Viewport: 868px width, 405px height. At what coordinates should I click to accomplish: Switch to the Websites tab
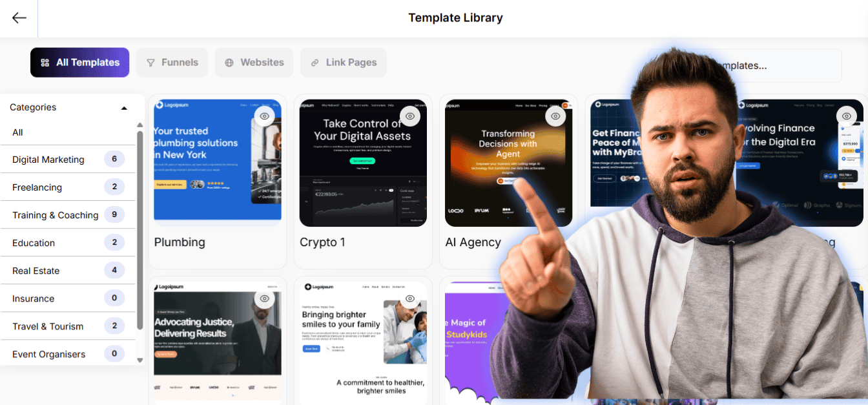click(x=254, y=63)
